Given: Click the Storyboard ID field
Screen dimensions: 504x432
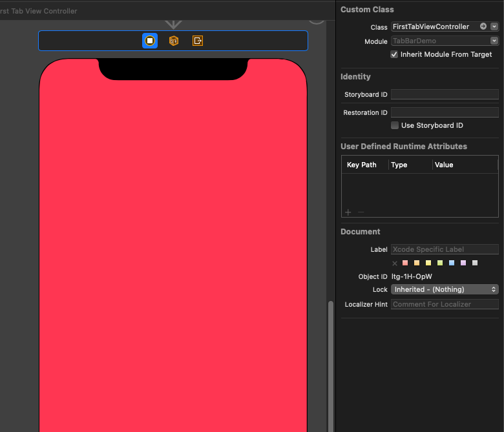Looking at the screenshot, I should pyautogui.click(x=445, y=94).
